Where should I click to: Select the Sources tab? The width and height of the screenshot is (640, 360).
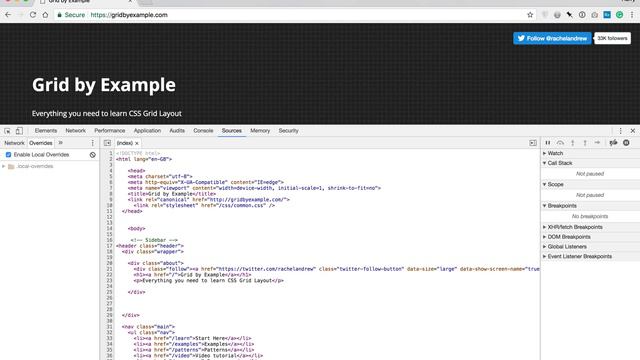coord(232,131)
